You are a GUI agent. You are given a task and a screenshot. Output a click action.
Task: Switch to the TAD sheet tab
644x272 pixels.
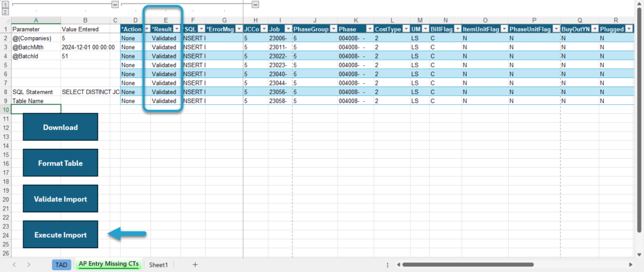[61, 264]
